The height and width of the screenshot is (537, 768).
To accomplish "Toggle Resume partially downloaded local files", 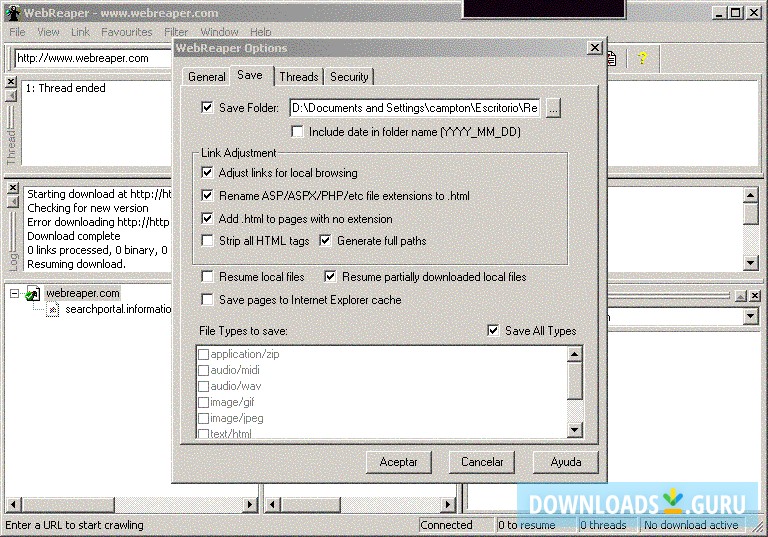I will click(x=330, y=276).
